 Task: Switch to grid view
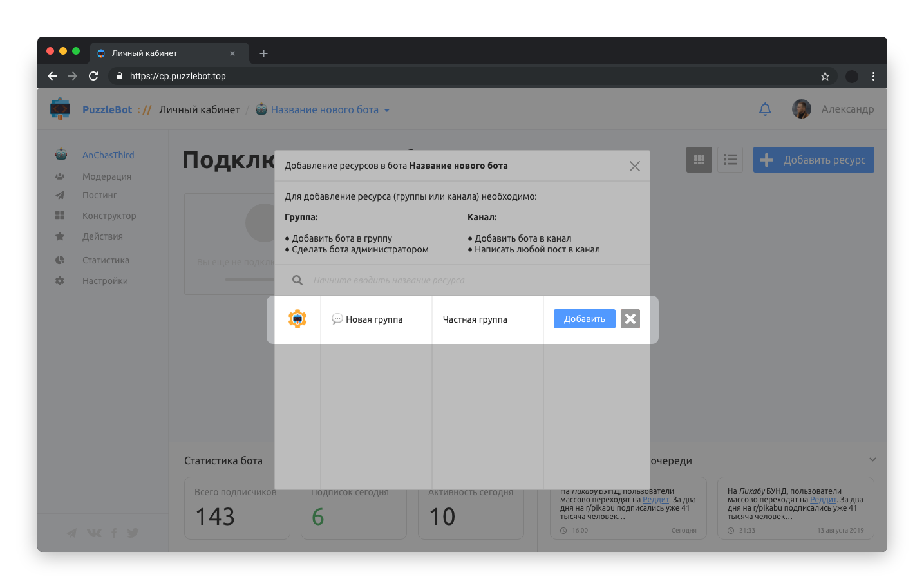tap(699, 160)
